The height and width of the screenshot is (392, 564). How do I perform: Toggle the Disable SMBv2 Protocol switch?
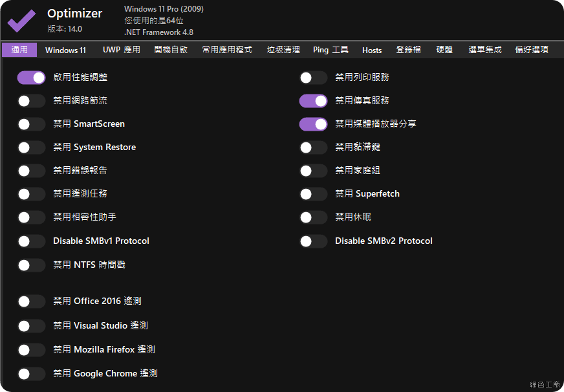(313, 241)
